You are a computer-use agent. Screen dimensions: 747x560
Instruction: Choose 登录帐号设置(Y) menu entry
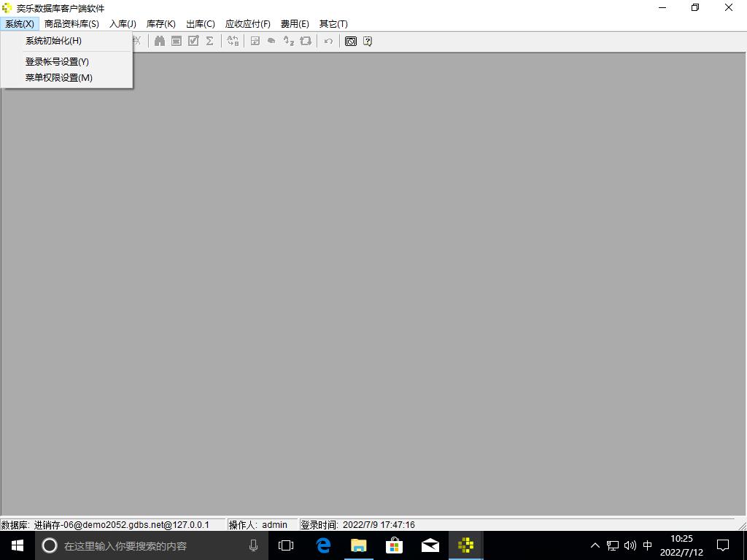[x=57, y=62]
